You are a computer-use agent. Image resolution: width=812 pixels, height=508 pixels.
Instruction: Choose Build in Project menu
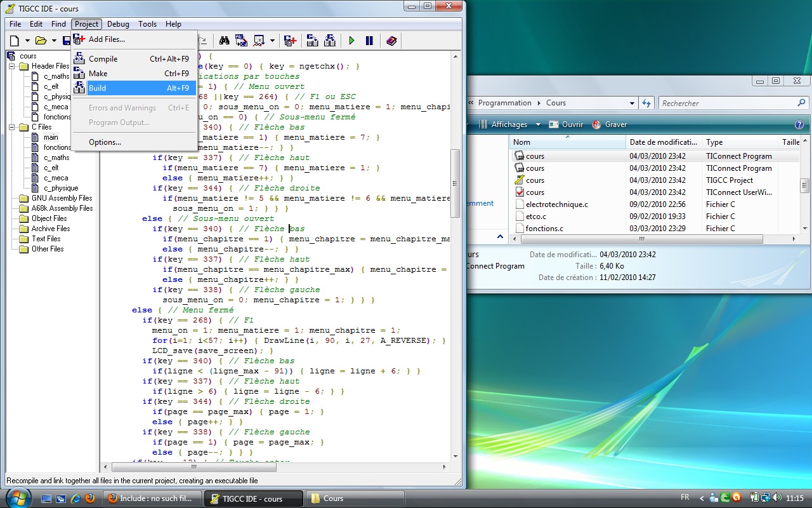tap(134, 88)
